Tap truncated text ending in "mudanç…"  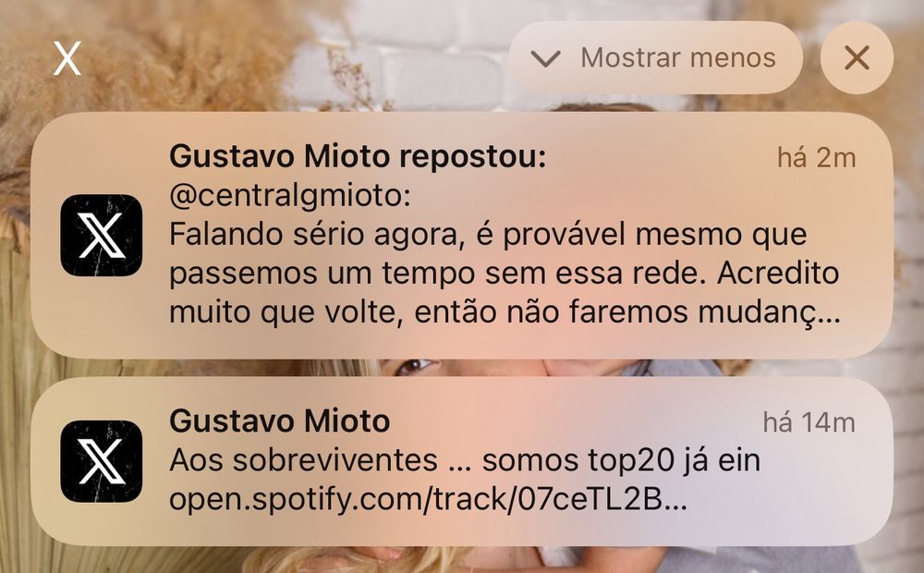point(505,311)
